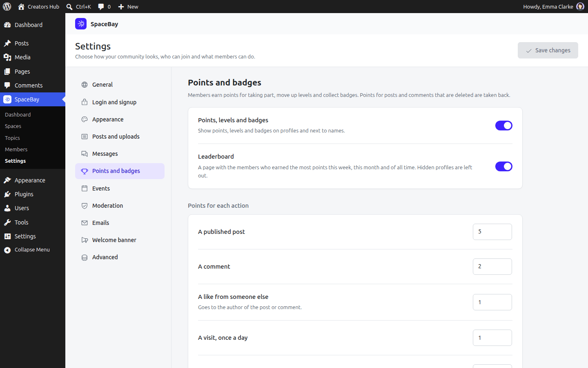Switch to Moderation settings tab
This screenshot has width=588, height=368.
coord(120,206)
